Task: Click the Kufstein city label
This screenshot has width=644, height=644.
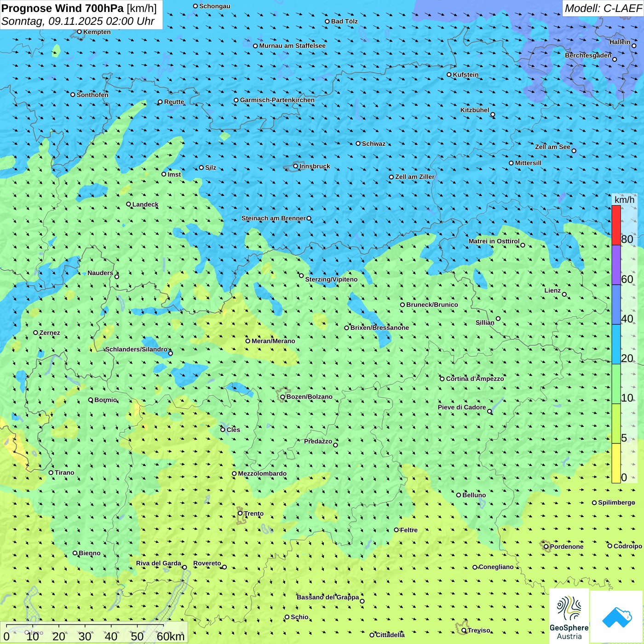Action: 466,75
